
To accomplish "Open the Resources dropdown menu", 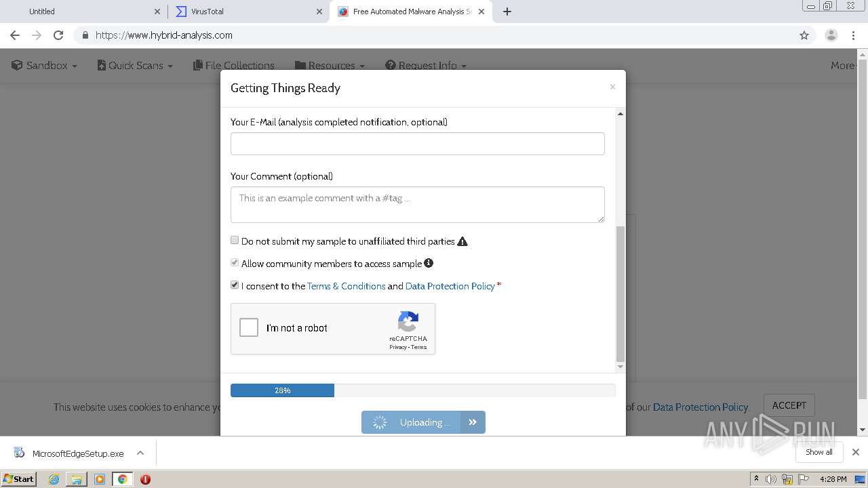I will pos(330,66).
